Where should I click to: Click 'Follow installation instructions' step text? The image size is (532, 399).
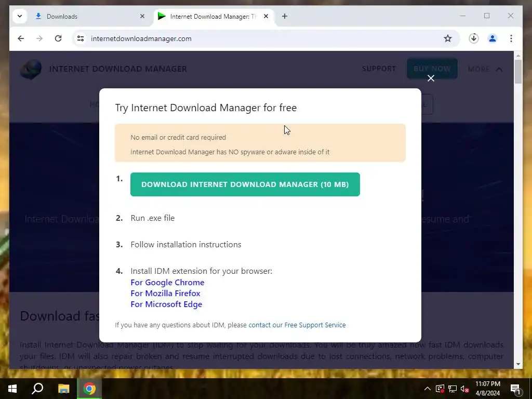(186, 244)
